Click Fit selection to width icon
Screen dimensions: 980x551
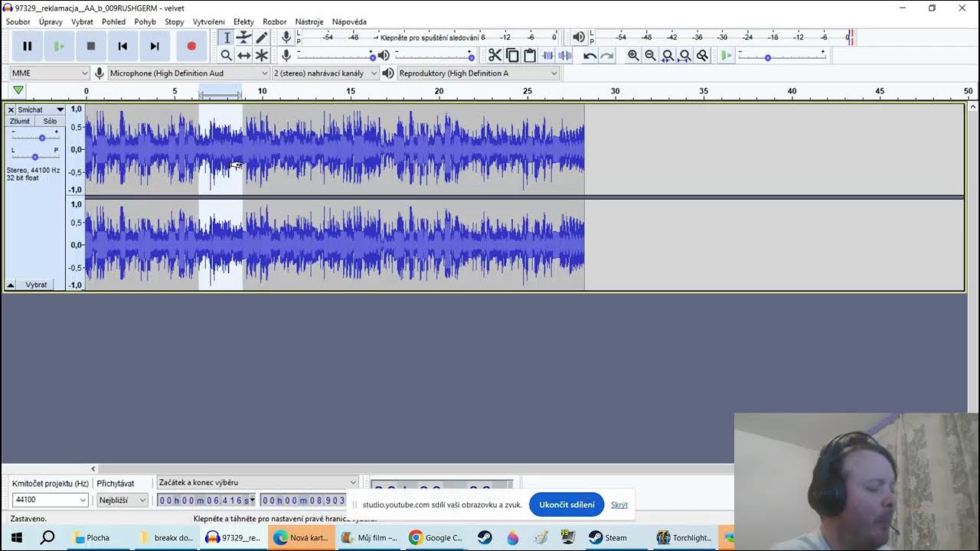[x=668, y=55]
